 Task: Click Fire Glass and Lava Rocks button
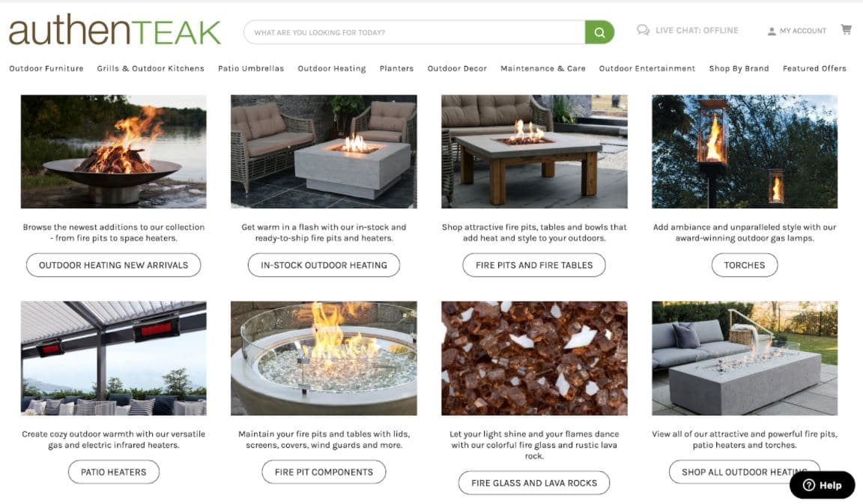coord(534,483)
